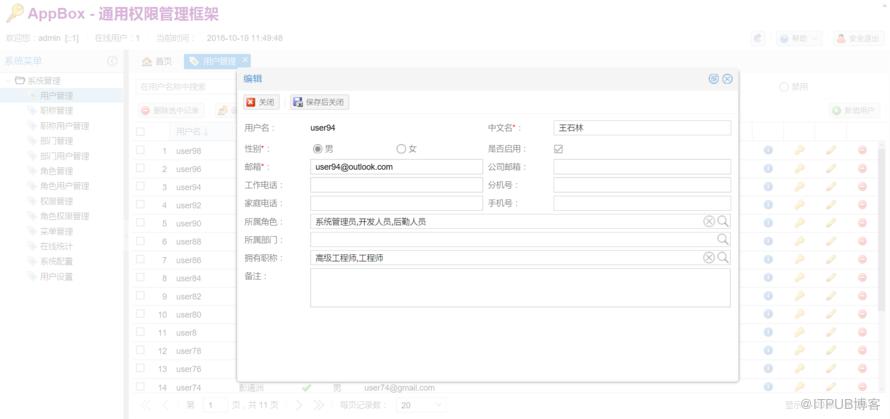This screenshot has height=419, width=890.
Task: Maximize the 编辑 dialog using its header icon
Action: point(714,79)
